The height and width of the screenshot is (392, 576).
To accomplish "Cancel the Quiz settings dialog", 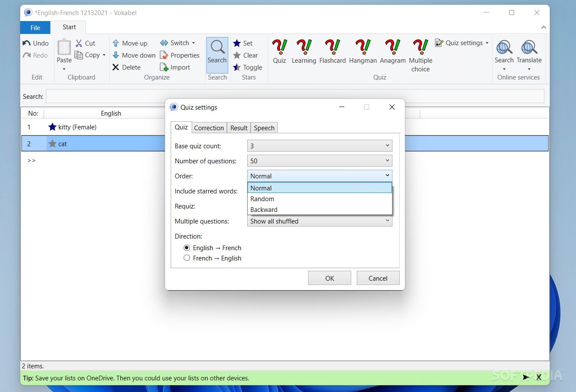I will [378, 278].
